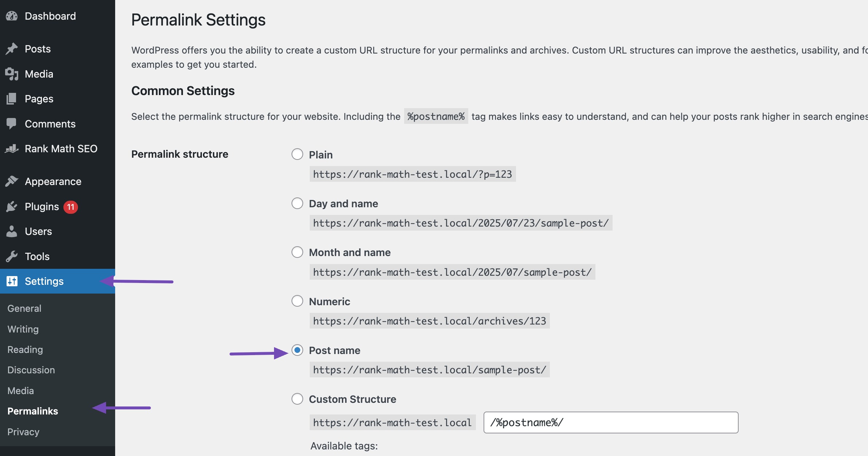Click the Plain option label text
The width and height of the screenshot is (868, 456).
tap(321, 155)
